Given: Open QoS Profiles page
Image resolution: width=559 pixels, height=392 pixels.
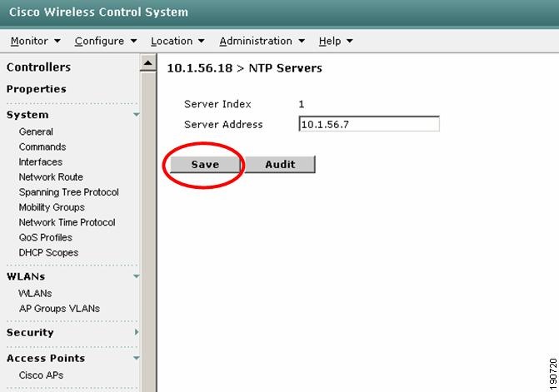Looking at the screenshot, I should click(46, 237).
